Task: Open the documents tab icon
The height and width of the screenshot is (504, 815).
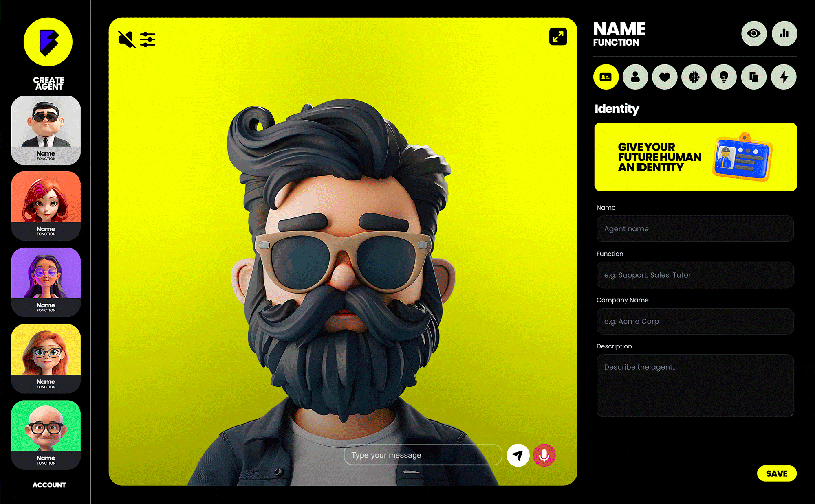Action: coord(754,77)
